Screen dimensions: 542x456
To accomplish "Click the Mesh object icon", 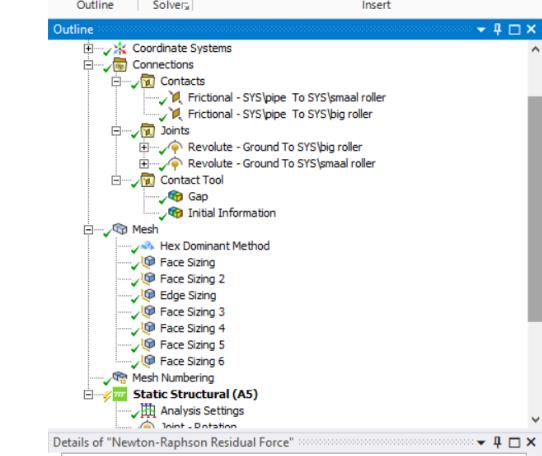I will point(120,229).
